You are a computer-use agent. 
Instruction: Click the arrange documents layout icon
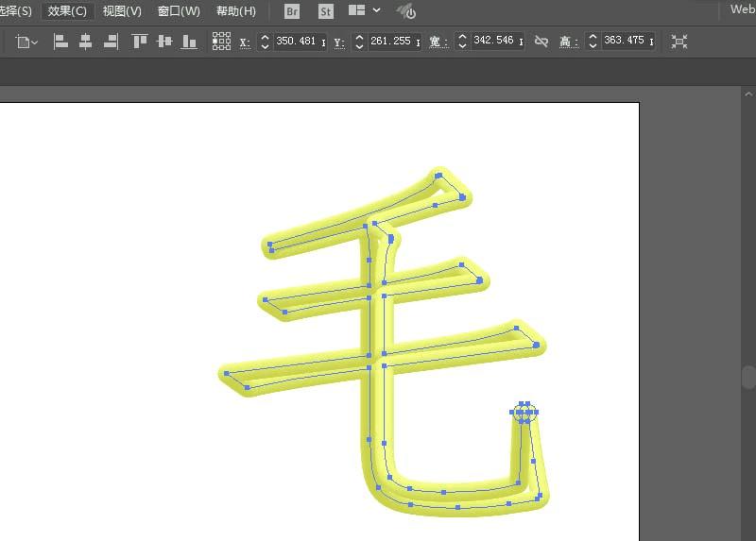coord(357,10)
